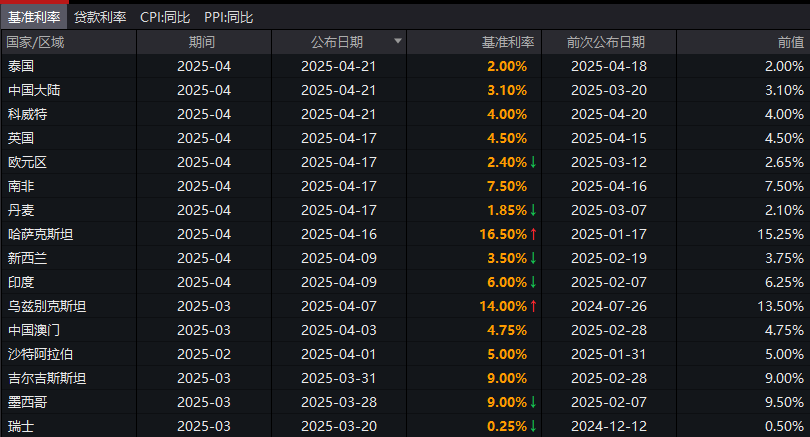Switch to the 贷款利率 tab
This screenshot has height=437, width=810.
click(x=100, y=17)
